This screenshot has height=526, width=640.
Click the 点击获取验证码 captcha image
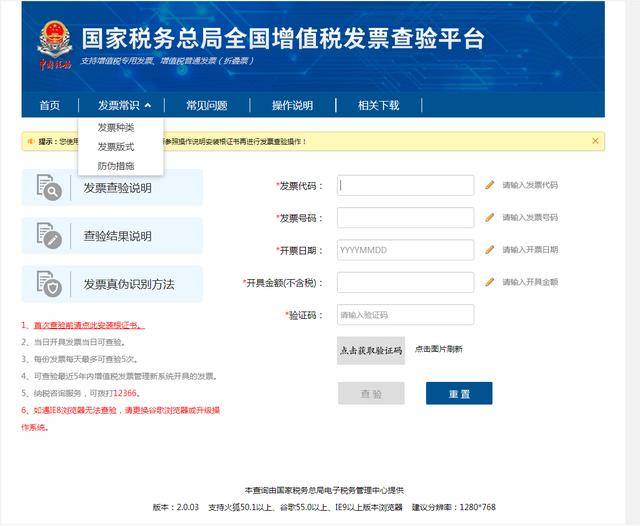[x=371, y=350]
